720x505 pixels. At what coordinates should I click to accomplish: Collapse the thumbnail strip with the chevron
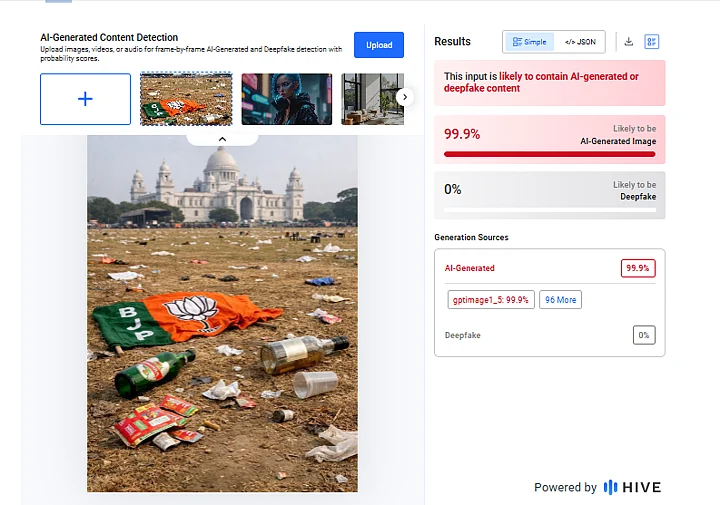pos(222,139)
